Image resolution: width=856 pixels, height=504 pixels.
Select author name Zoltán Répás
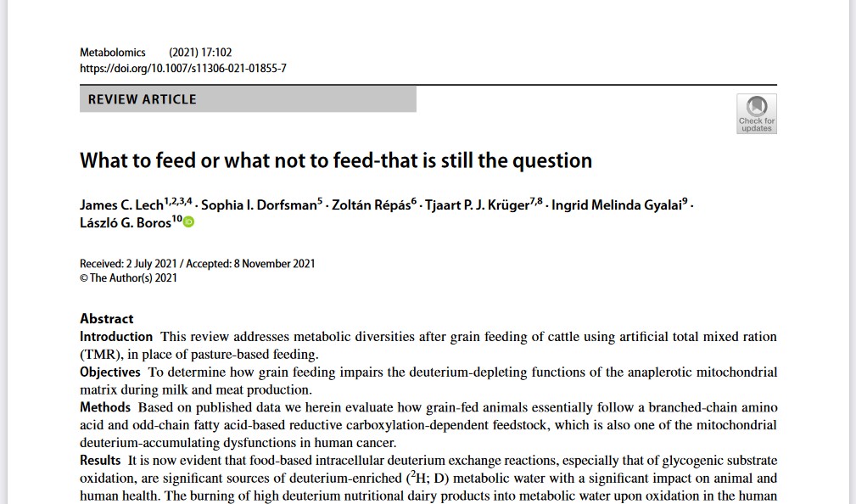(371, 205)
